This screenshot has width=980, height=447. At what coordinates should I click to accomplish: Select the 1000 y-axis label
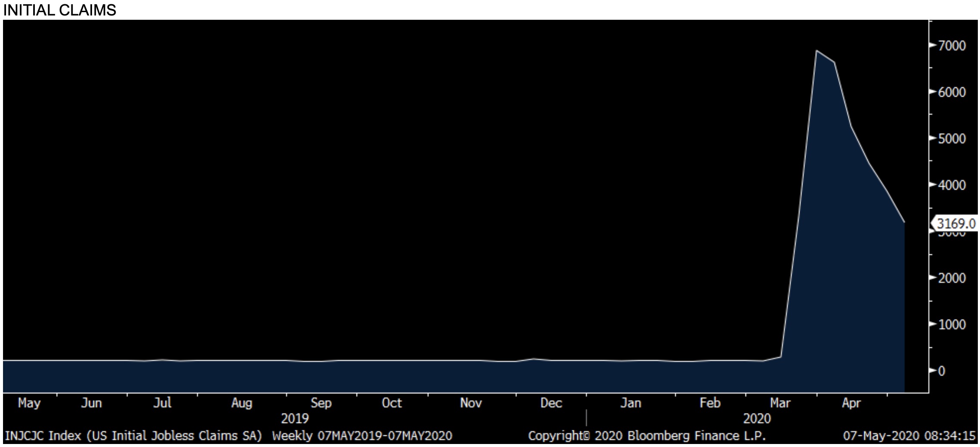pyautogui.click(x=952, y=325)
